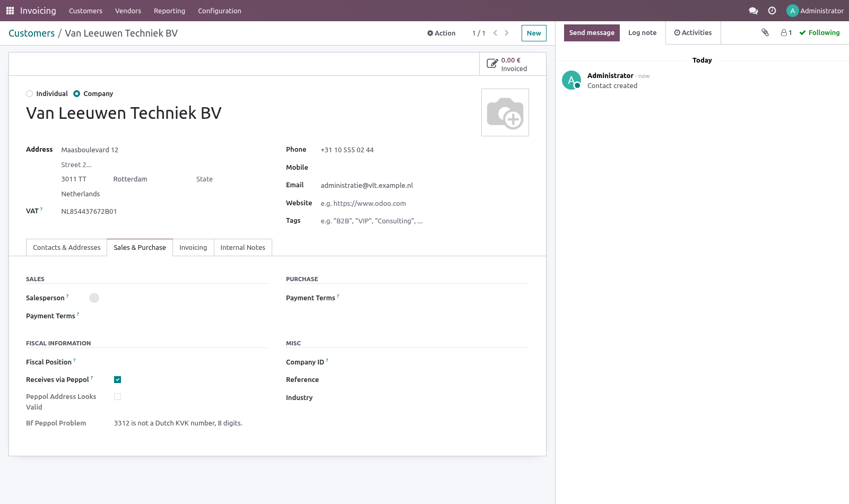Image resolution: width=849 pixels, height=504 pixels.
Task: Go to previous record arrow
Action: point(495,33)
